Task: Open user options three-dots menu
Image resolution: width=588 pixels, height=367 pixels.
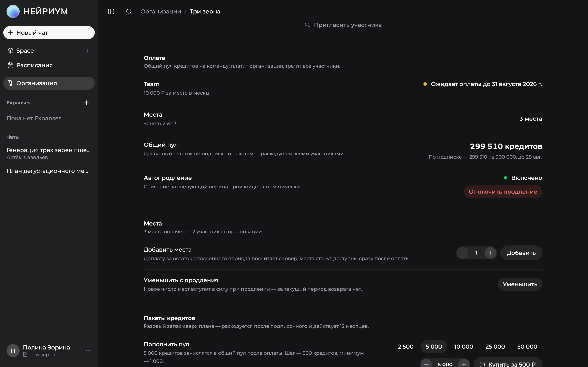Action: (x=88, y=351)
